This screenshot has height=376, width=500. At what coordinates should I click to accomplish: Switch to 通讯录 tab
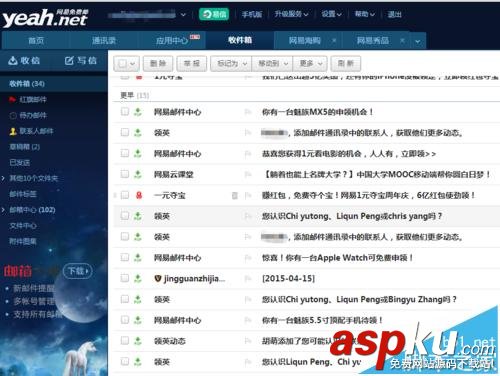click(104, 41)
